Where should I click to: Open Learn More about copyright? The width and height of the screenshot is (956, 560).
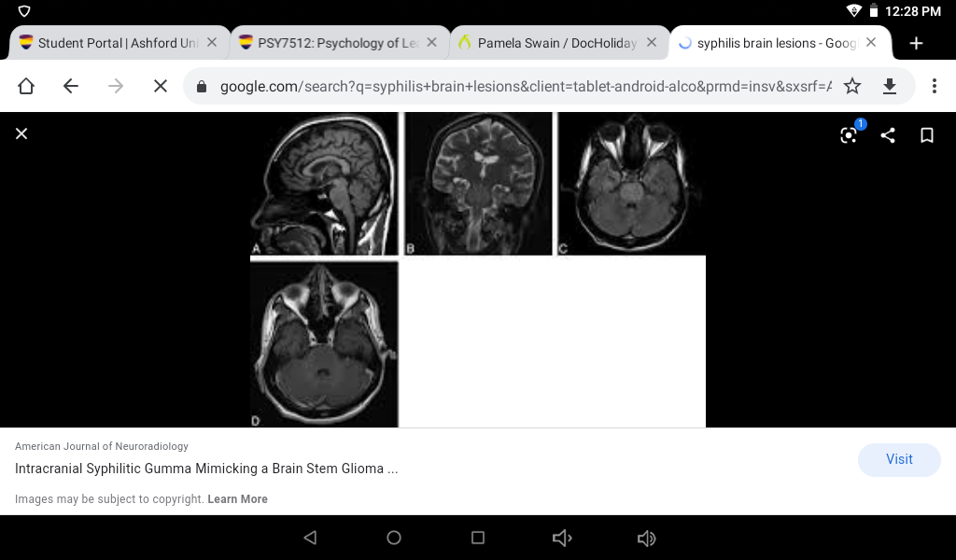(x=238, y=499)
